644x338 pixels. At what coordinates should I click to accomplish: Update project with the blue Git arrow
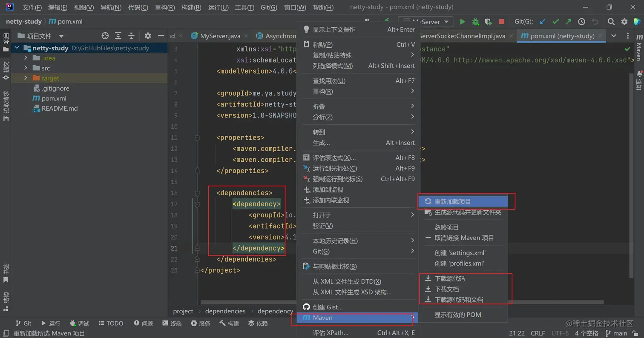click(542, 22)
